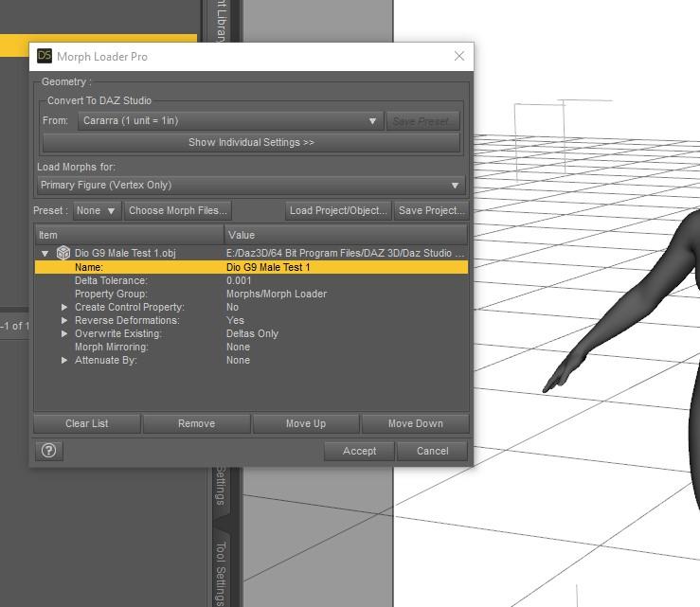Expand the Overwrite Existing row

coord(64,334)
